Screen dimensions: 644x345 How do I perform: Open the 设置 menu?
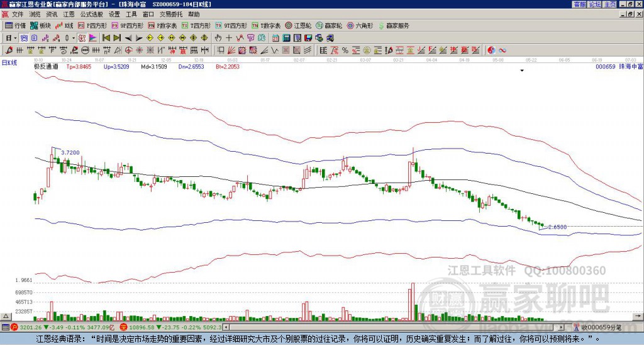114,14
